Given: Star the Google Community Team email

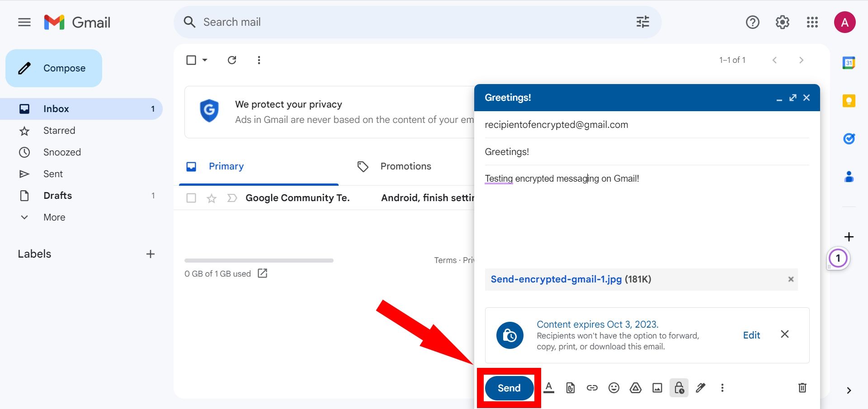Looking at the screenshot, I should 211,198.
